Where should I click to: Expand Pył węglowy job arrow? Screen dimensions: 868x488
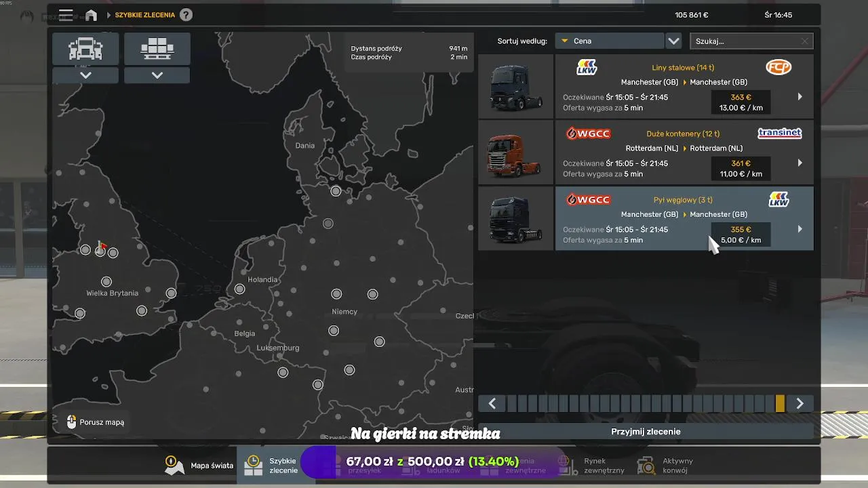tap(800, 229)
